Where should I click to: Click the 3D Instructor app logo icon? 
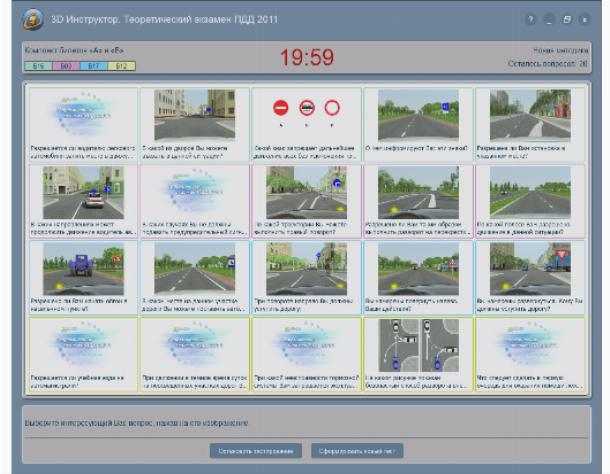point(33,19)
